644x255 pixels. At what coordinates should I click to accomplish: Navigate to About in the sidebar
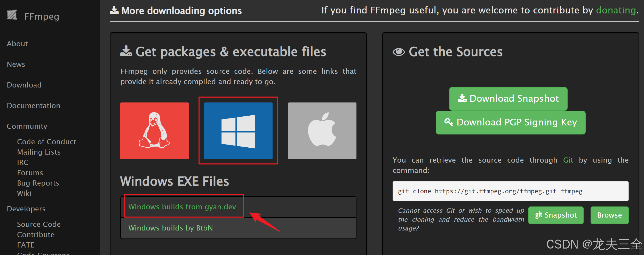(17, 44)
